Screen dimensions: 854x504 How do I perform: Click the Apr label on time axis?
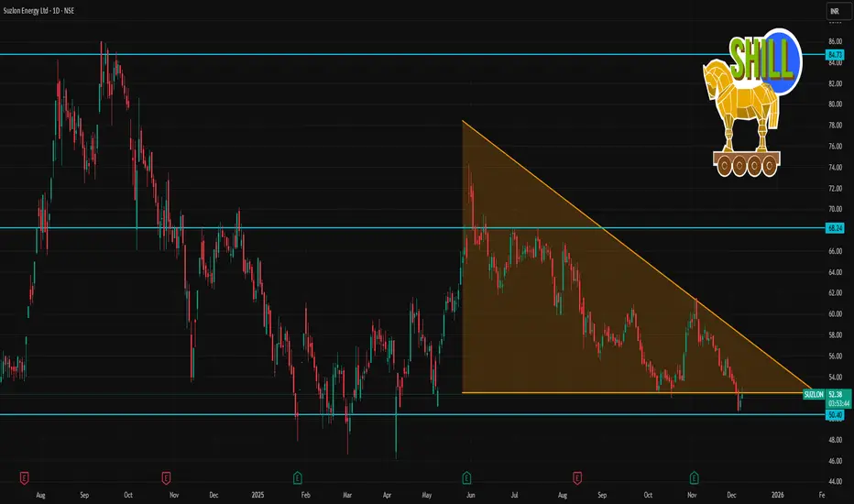tap(387, 495)
